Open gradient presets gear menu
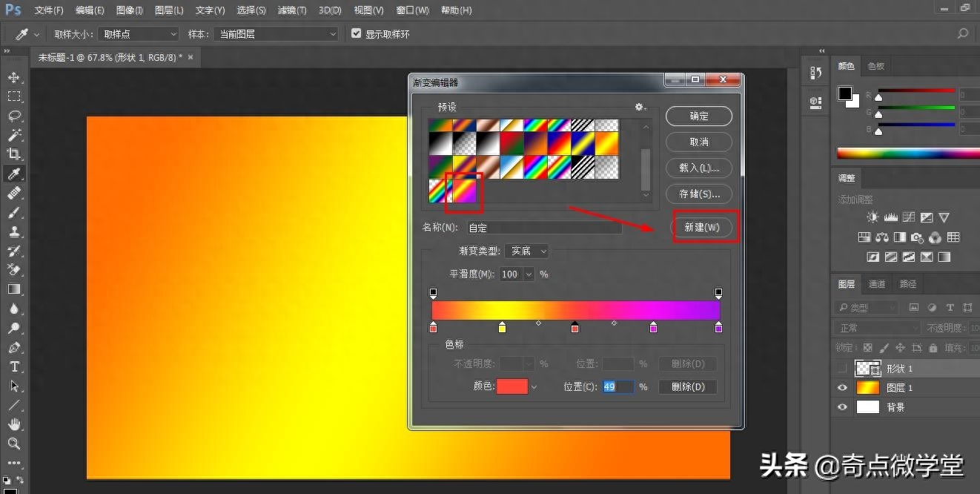The height and width of the screenshot is (494, 980). point(640,108)
